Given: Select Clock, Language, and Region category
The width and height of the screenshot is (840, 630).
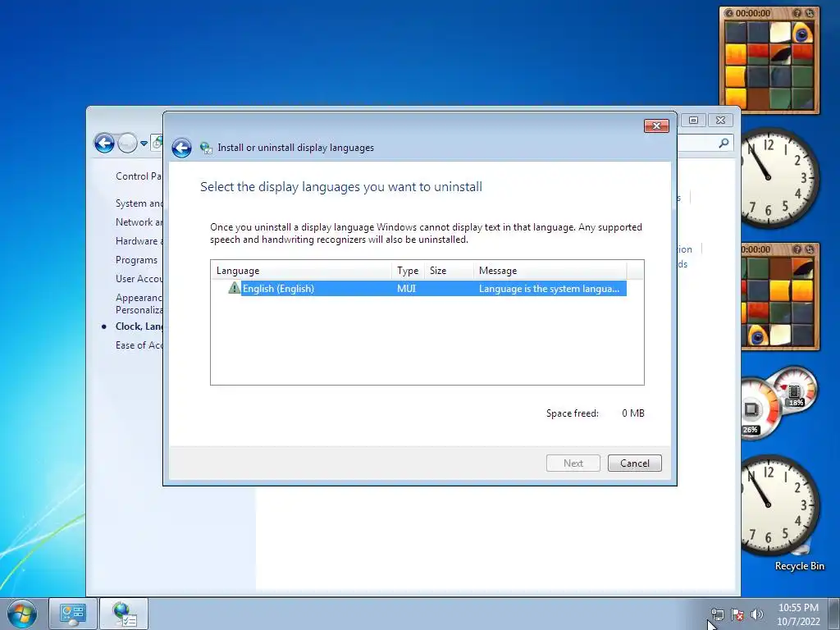Looking at the screenshot, I should point(139,326).
